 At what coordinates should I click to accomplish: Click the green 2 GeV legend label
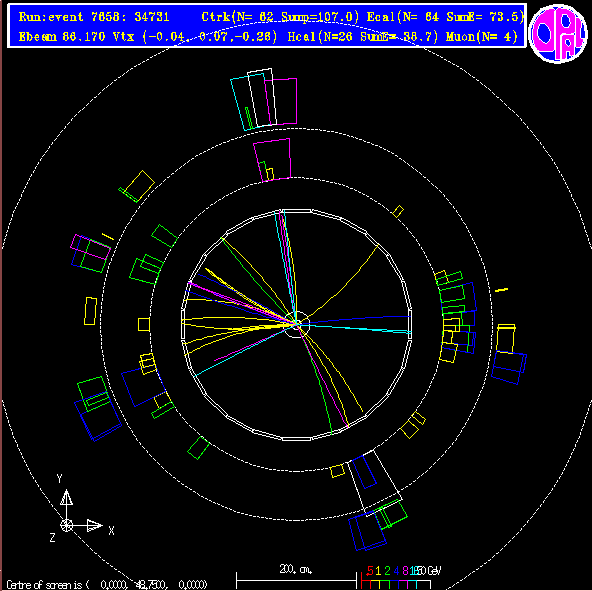[x=387, y=570]
